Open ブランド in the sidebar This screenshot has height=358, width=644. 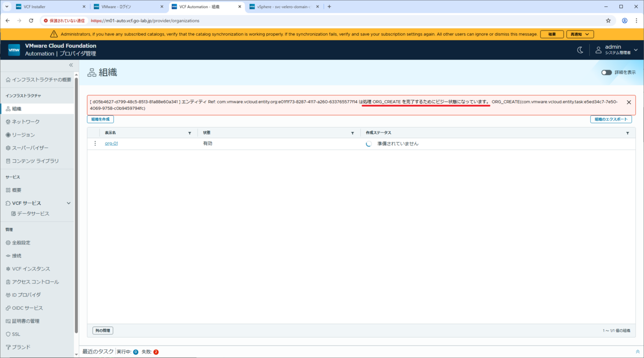tap(18, 347)
